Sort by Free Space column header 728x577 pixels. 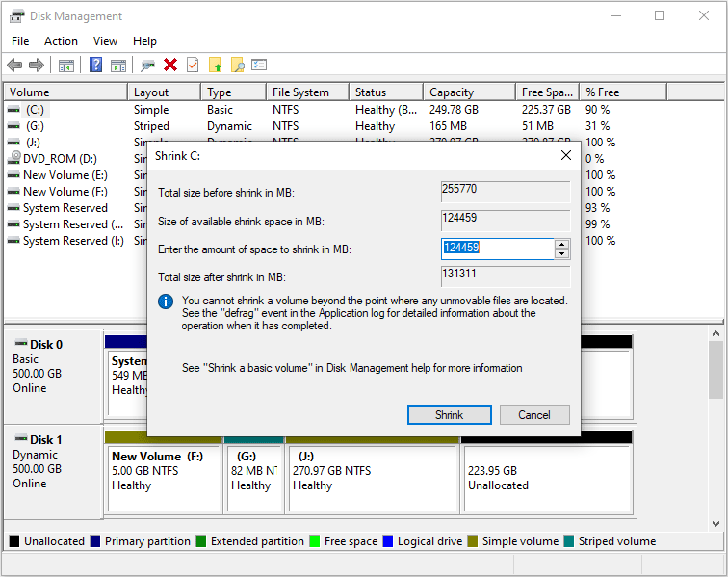coord(547,92)
